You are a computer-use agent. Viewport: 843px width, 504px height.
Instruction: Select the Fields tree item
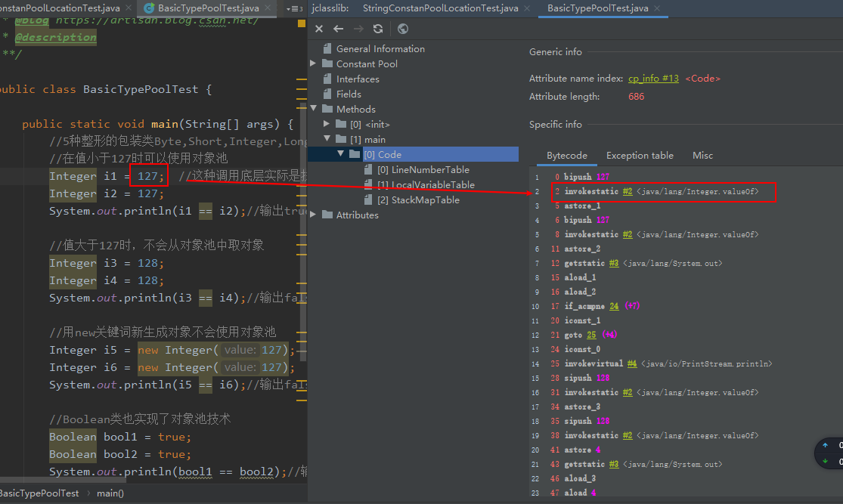(x=349, y=94)
